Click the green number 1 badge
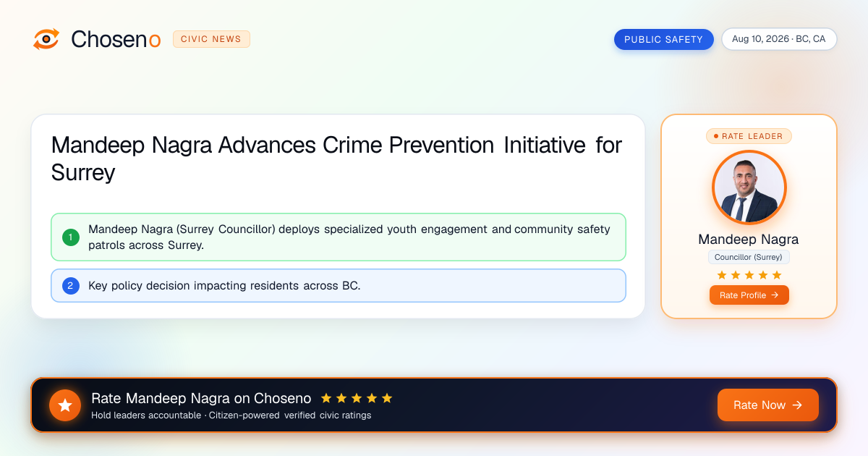The image size is (868, 456). [70, 237]
